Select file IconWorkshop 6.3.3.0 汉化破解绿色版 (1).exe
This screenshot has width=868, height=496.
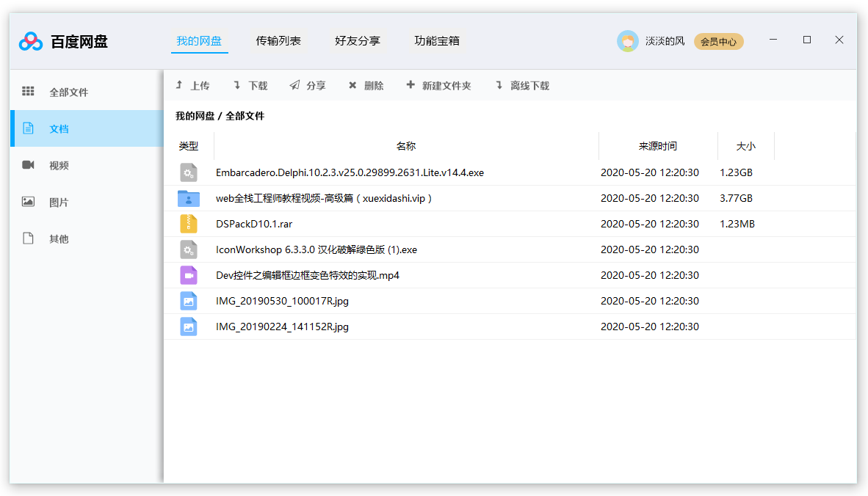317,249
